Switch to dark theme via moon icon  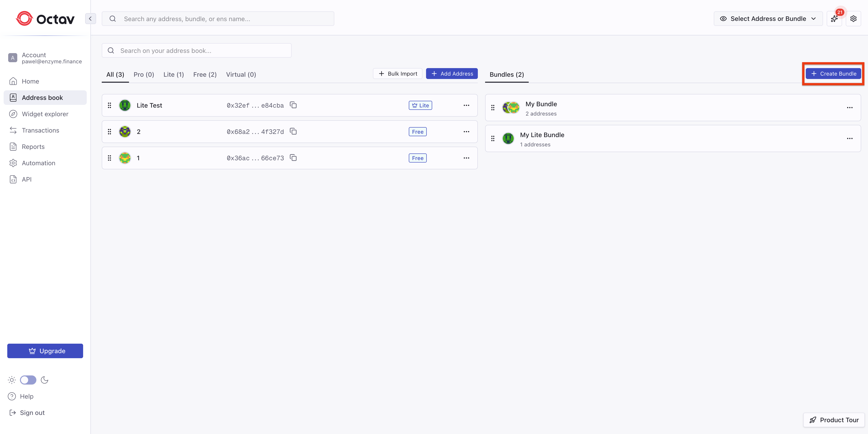click(45, 380)
